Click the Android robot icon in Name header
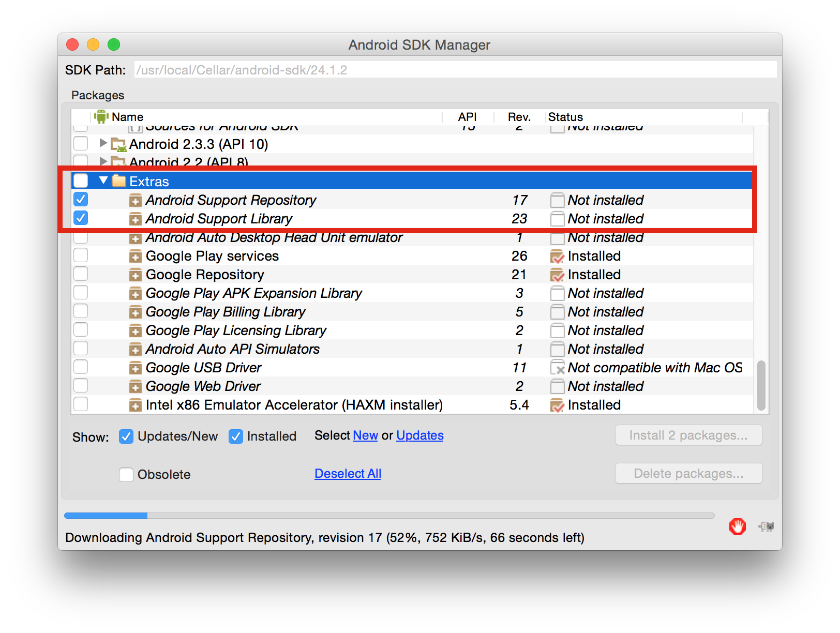The image size is (840, 633). pyautogui.click(x=101, y=117)
